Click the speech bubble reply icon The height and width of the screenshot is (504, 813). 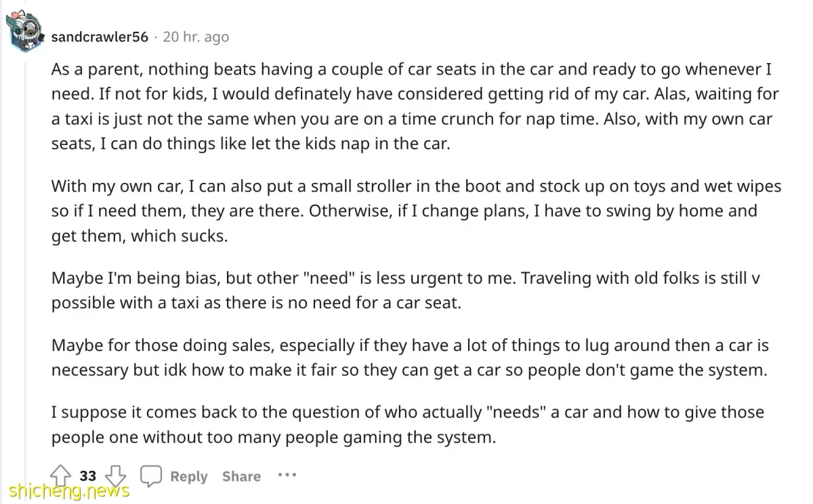(151, 476)
